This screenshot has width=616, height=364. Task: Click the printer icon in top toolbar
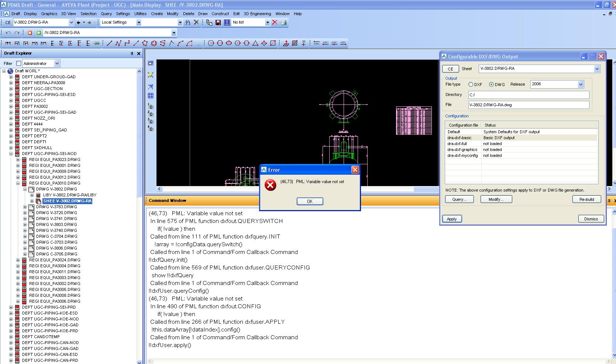pyautogui.click(x=283, y=23)
